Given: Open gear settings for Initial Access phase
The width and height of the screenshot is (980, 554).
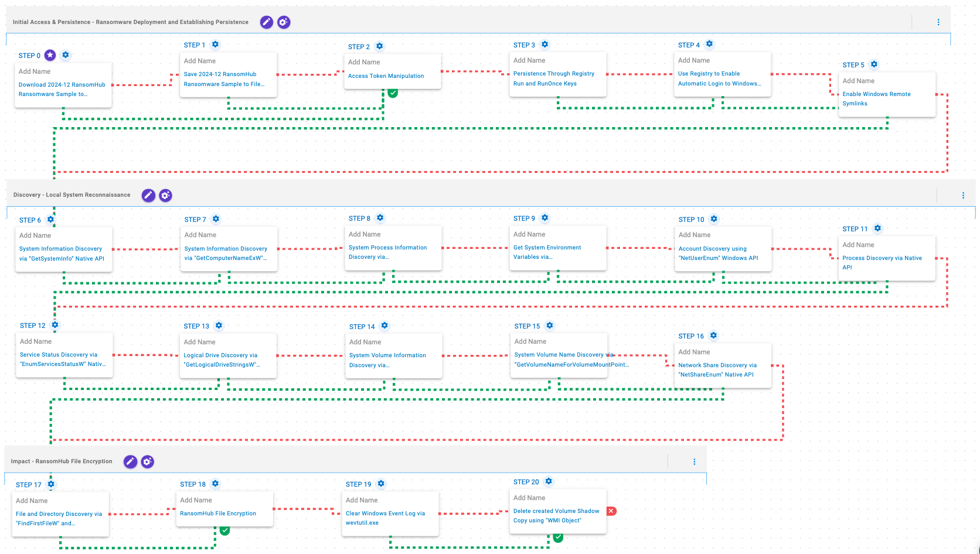Looking at the screenshot, I should [x=284, y=22].
